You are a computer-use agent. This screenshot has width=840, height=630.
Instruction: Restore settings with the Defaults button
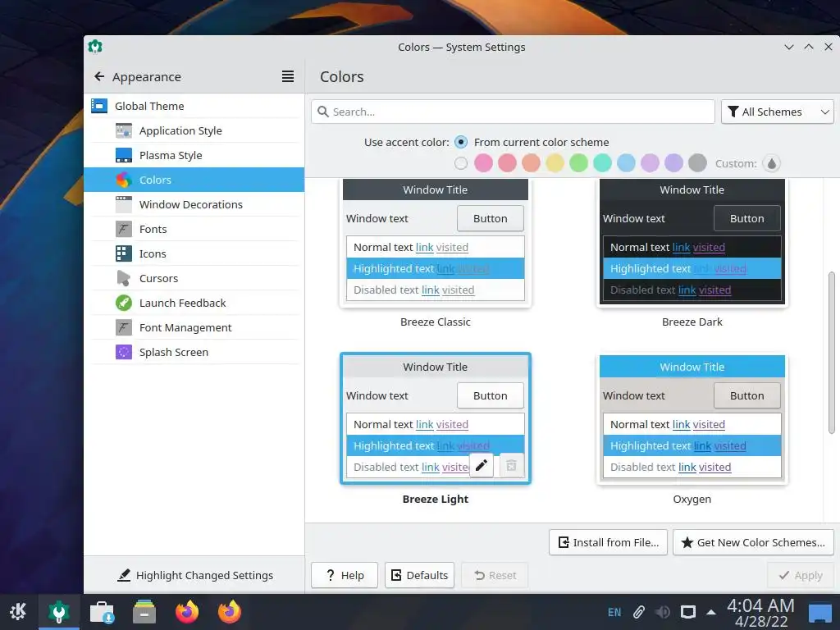(419, 575)
